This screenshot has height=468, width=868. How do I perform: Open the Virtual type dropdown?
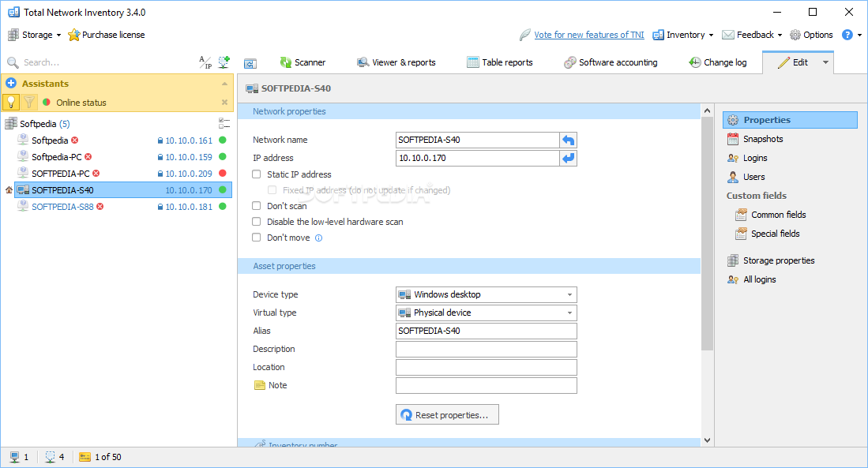tap(486, 313)
